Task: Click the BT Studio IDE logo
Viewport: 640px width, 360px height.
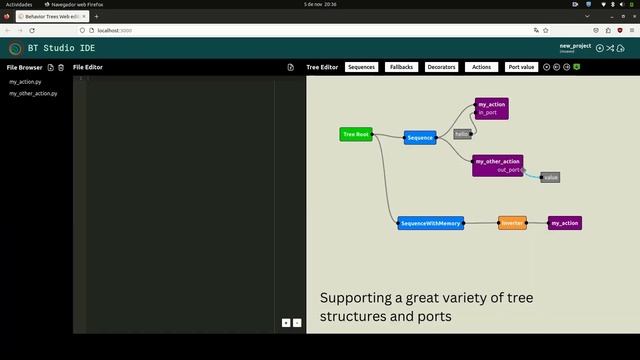Action: point(15,49)
